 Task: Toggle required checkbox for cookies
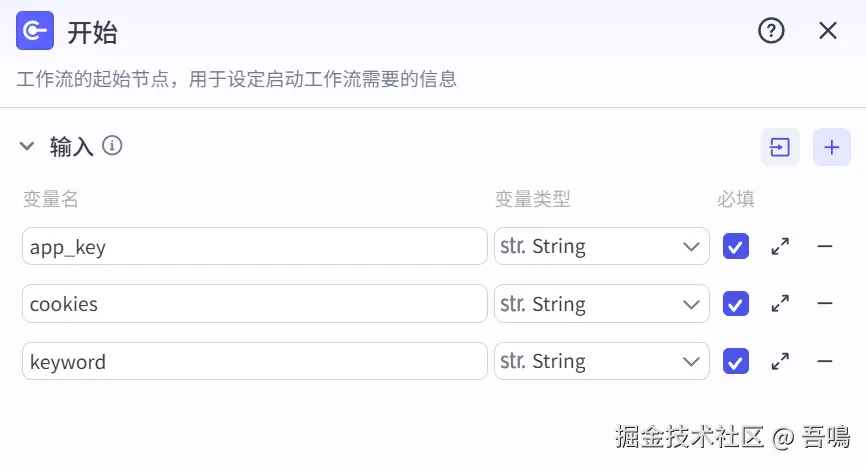click(736, 304)
